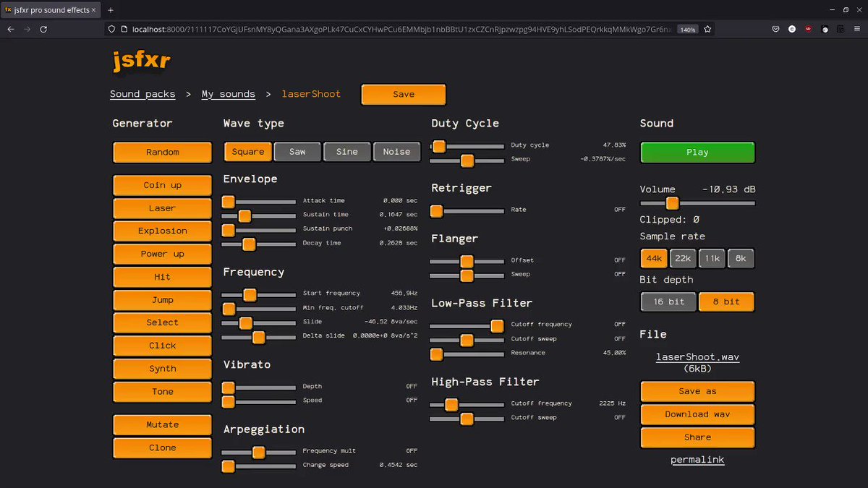Screen dimensions: 868x488
Task: Click the Save button next to laserShoot
Action: point(404,95)
